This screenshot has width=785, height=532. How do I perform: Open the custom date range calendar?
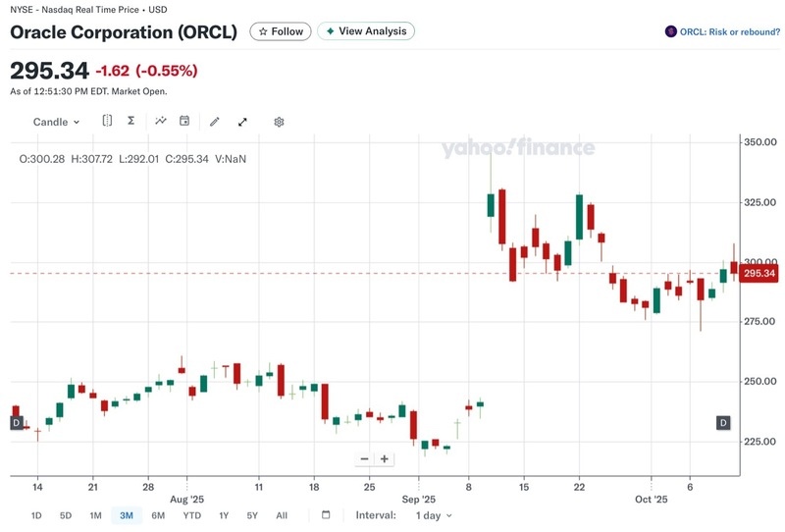(326, 515)
